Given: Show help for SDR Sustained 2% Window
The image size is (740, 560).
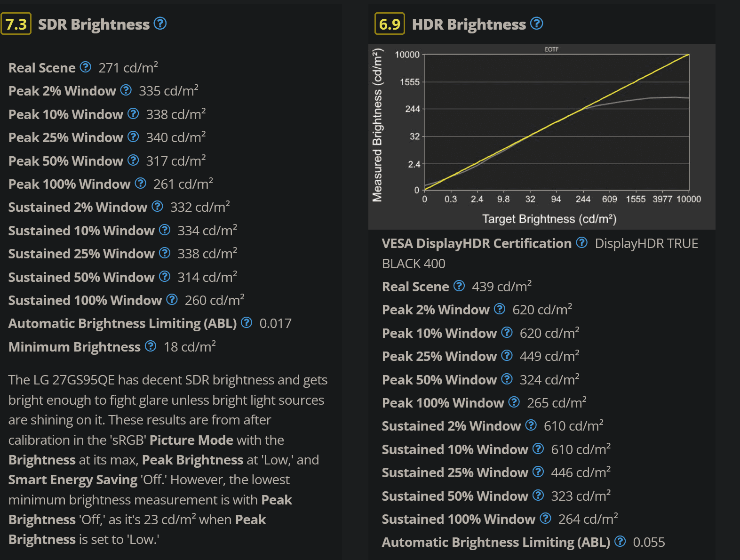Looking at the screenshot, I should click(157, 206).
